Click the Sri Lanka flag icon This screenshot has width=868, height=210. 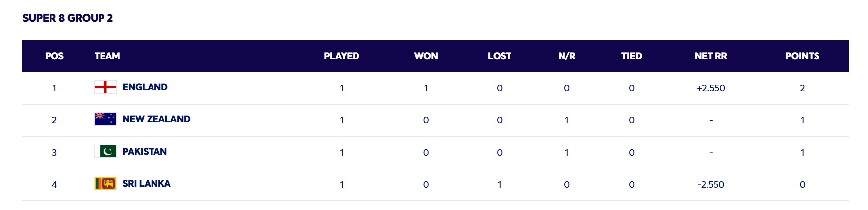pyautogui.click(x=105, y=184)
